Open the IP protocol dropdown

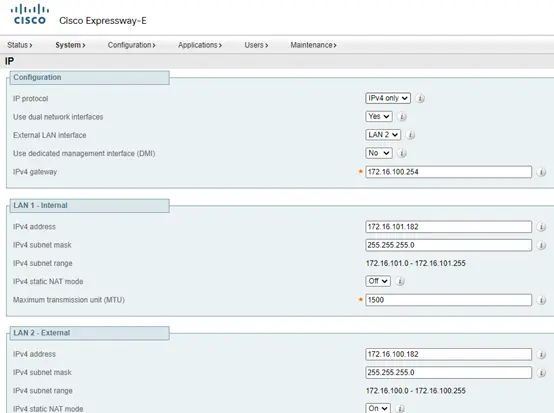pos(388,98)
